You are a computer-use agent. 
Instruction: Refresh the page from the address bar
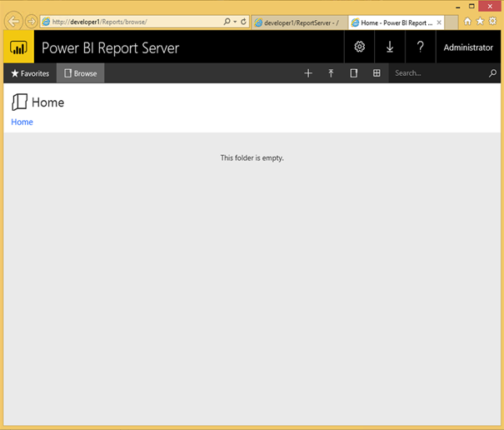(243, 22)
